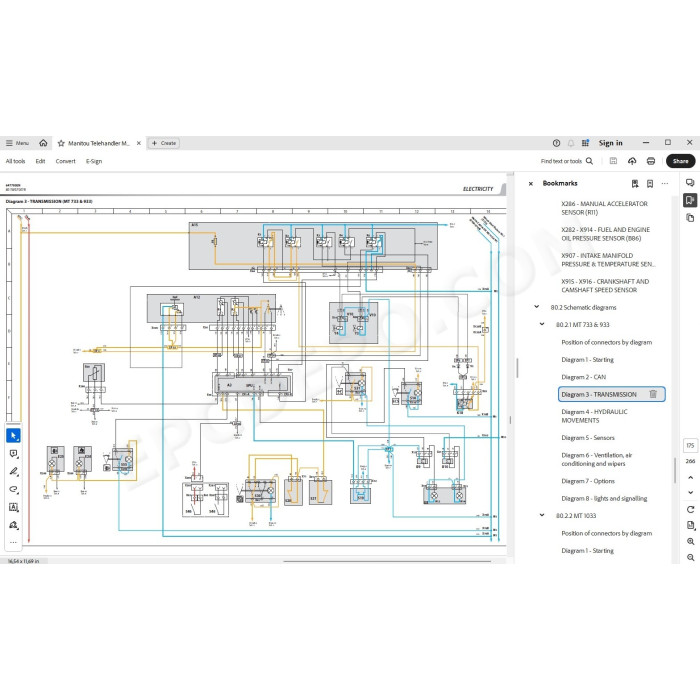Image resolution: width=700 pixels, height=700 pixels.
Task: Open Bookmarks panel options menu
Action: click(665, 183)
